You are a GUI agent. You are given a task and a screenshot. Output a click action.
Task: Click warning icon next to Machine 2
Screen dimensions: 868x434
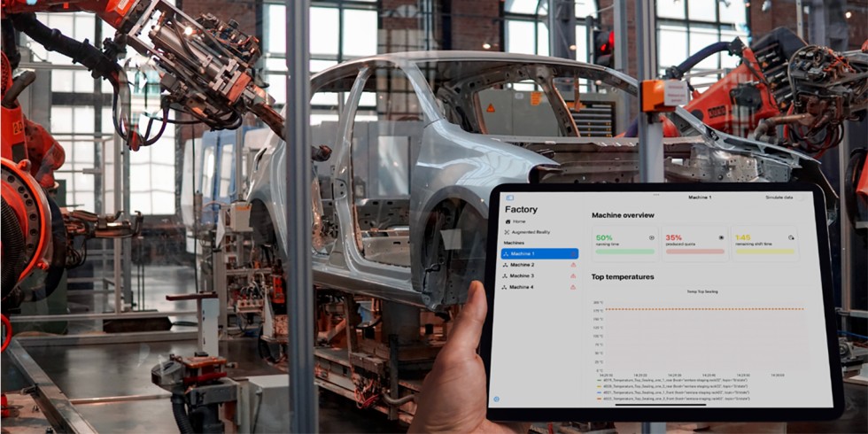573,265
